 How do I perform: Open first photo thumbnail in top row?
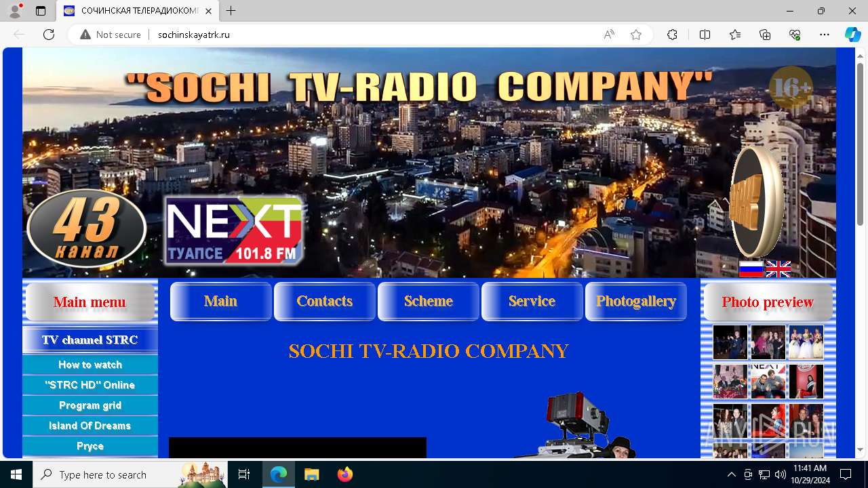(x=730, y=342)
